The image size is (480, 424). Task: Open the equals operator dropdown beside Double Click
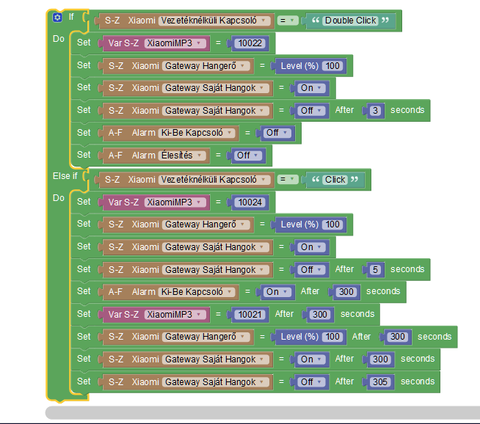(287, 21)
